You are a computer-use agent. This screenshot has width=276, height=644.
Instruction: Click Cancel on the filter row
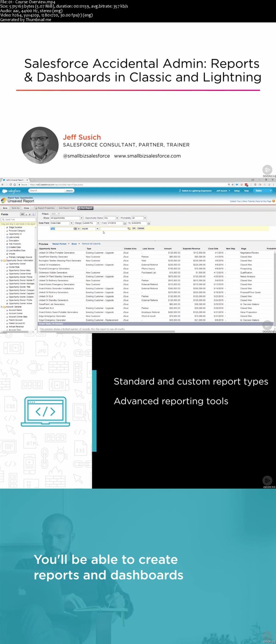point(141,228)
